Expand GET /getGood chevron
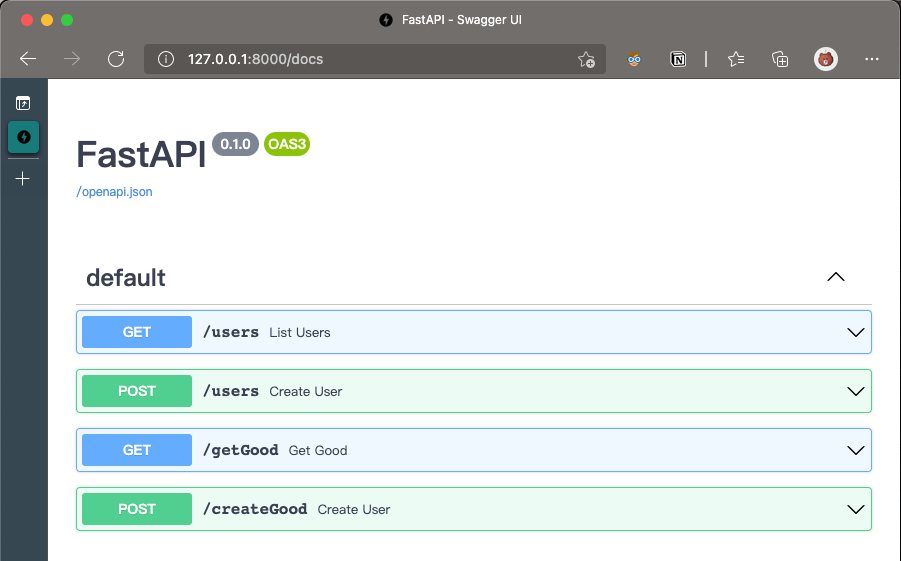Image resolution: width=901 pixels, height=561 pixels. tap(856, 450)
